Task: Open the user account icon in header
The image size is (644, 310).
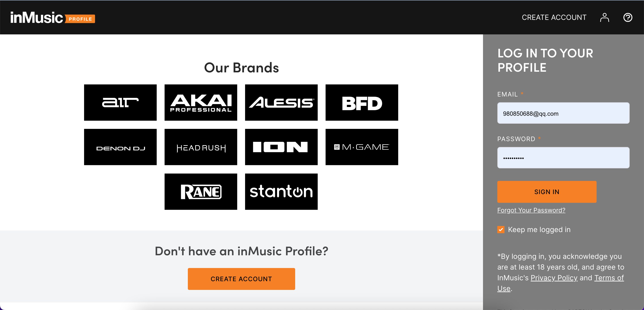Action: [604, 17]
